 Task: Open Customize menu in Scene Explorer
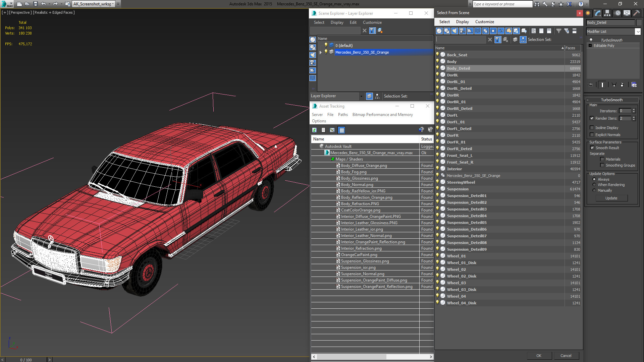(372, 22)
